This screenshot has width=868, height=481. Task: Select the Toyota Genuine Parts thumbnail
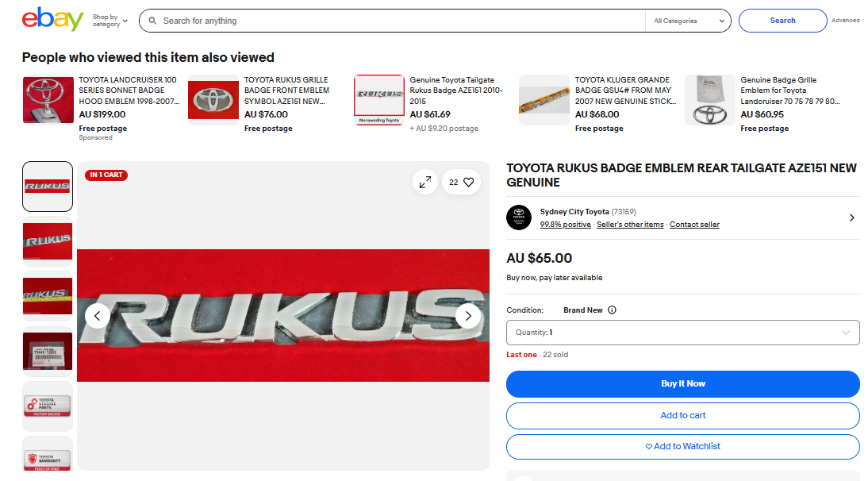tap(48, 406)
